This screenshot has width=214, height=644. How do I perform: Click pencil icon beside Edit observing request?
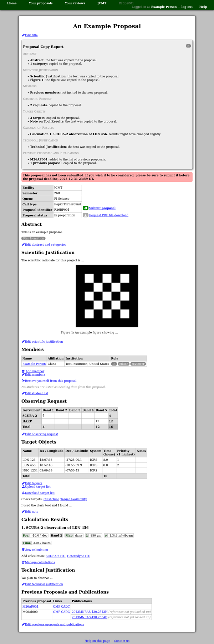coord(23,434)
